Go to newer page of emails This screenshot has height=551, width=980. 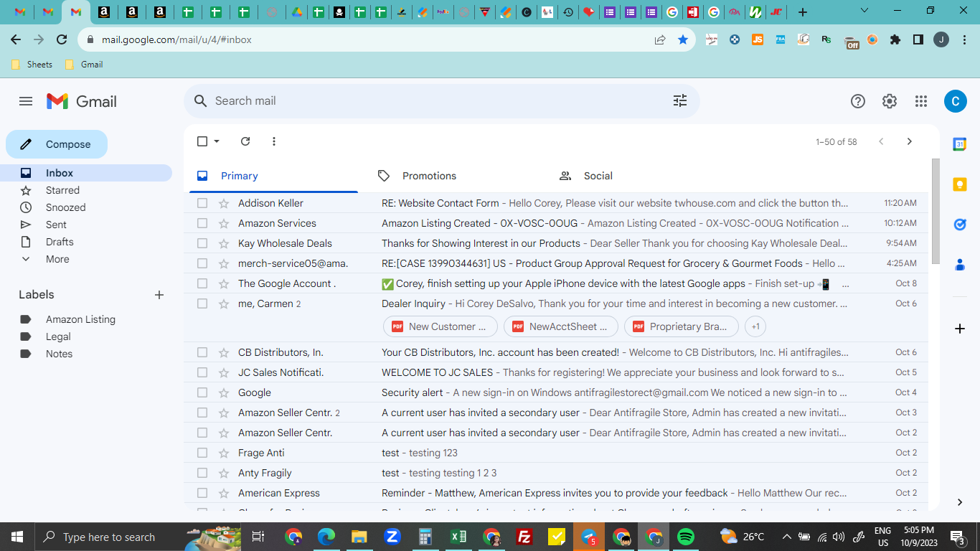click(x=881, y=141)
